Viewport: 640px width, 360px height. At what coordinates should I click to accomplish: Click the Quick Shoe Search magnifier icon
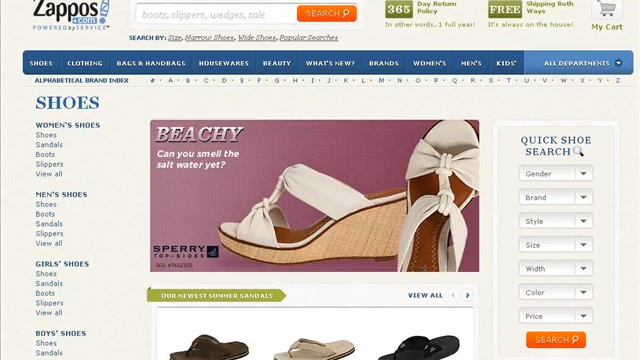(578, 152)
